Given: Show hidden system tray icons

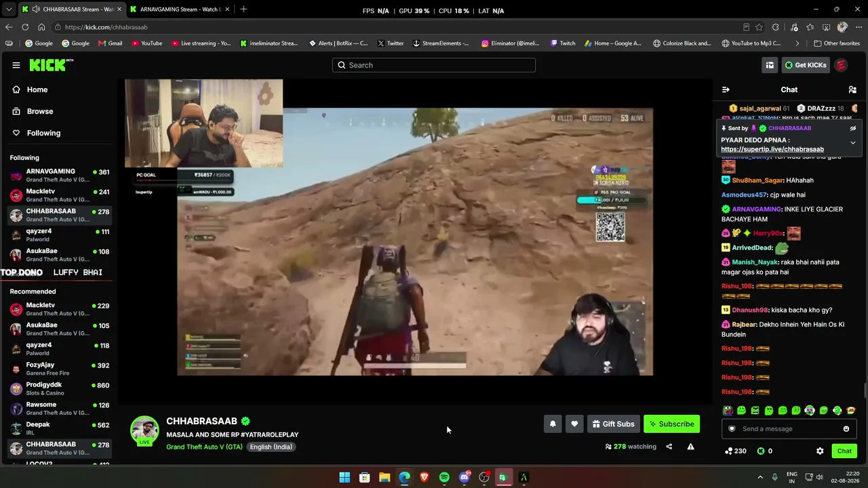Looking at the screenshot, I should (x=760, y=477).
